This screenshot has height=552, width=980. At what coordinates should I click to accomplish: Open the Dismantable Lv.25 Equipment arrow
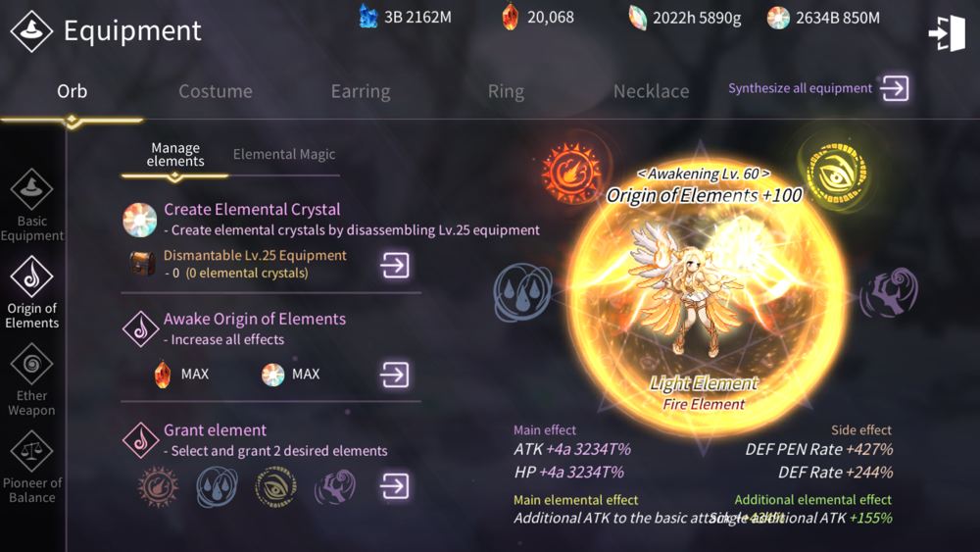pyautogui.click(x=395, y=265)
